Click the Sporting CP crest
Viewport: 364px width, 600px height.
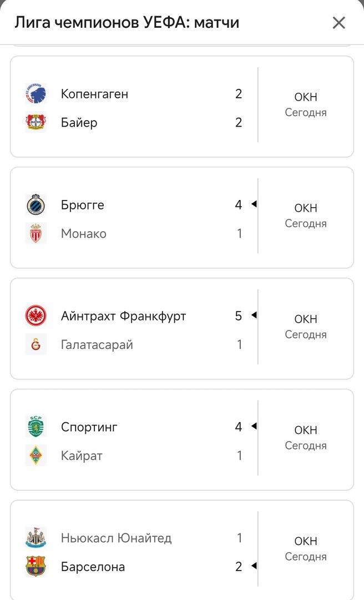36,427
